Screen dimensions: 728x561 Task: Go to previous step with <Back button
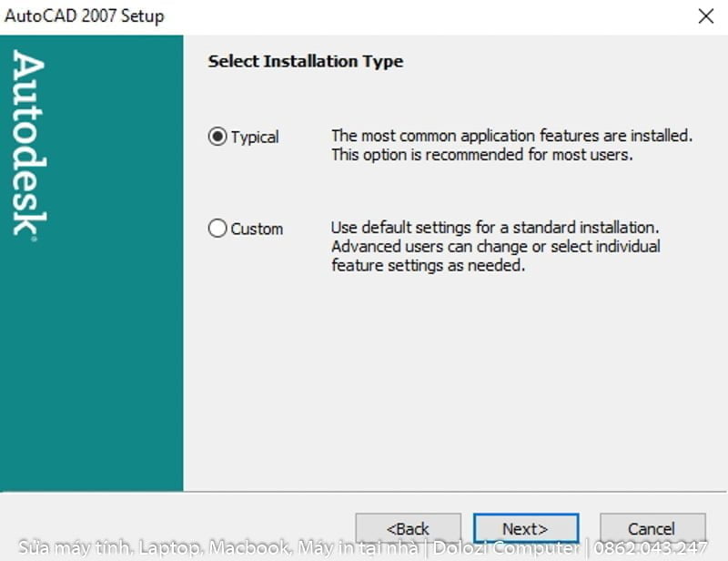pos(408,528)
